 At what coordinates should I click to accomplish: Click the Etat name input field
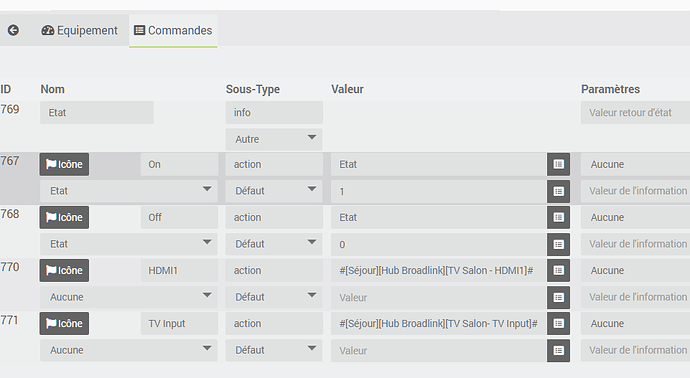tap(97, 113)
